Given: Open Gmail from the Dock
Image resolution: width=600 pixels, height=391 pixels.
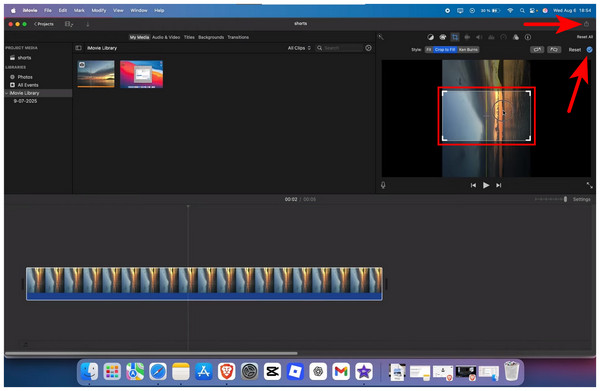Looking at the screenshot, I should point(341,371).
